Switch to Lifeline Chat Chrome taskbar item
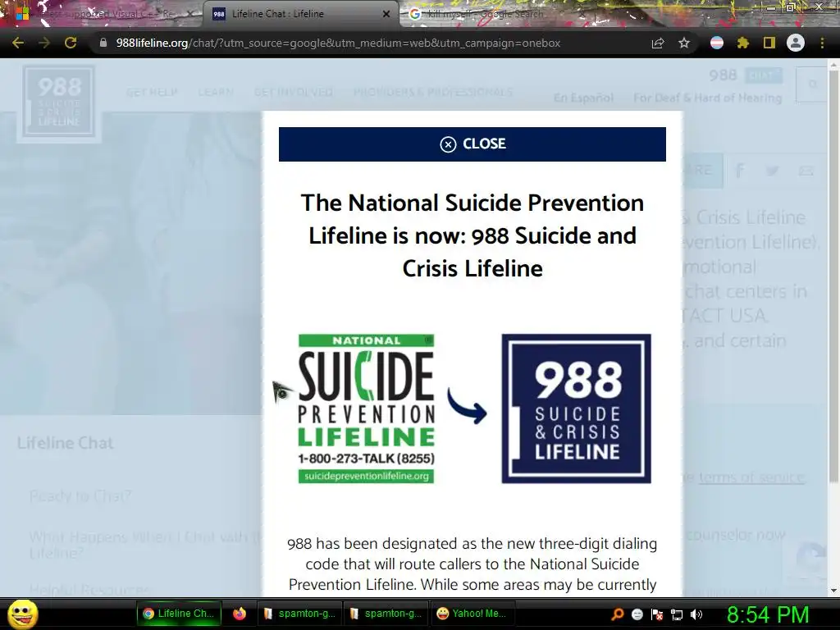Screen dimensions: 840x630 pos(179,614)
